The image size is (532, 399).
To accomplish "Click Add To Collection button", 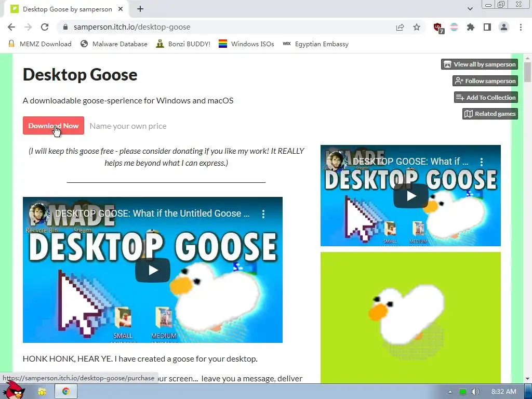I will (486, 97).
